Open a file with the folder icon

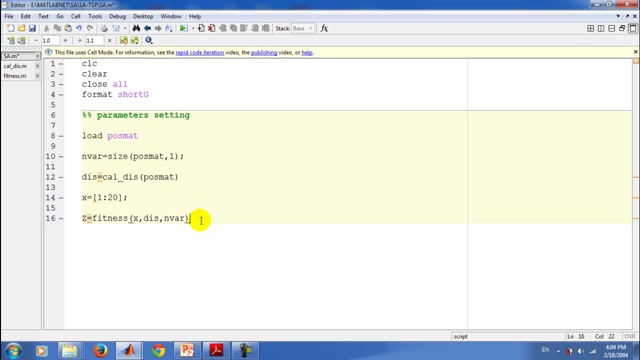click(x=21, y=28)
